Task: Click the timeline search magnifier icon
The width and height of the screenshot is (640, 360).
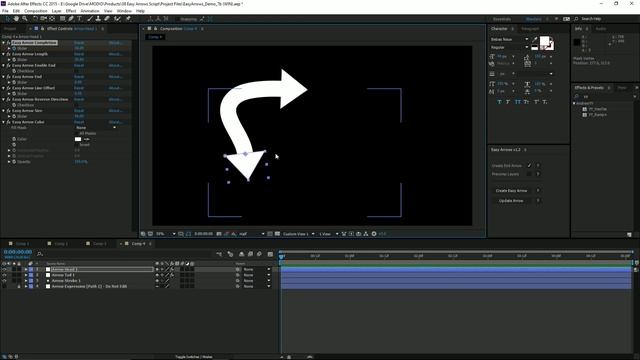Action: click(40, 254)
